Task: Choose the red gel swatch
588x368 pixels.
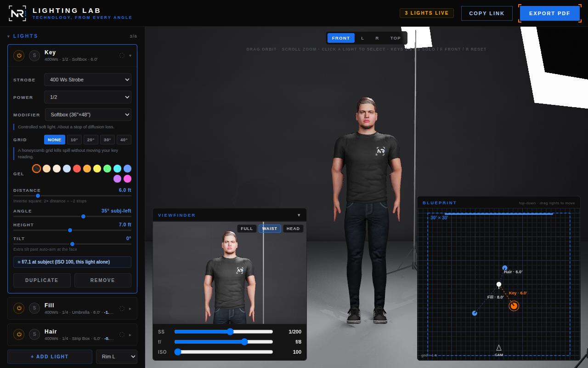Action: [x=77, y=169]
